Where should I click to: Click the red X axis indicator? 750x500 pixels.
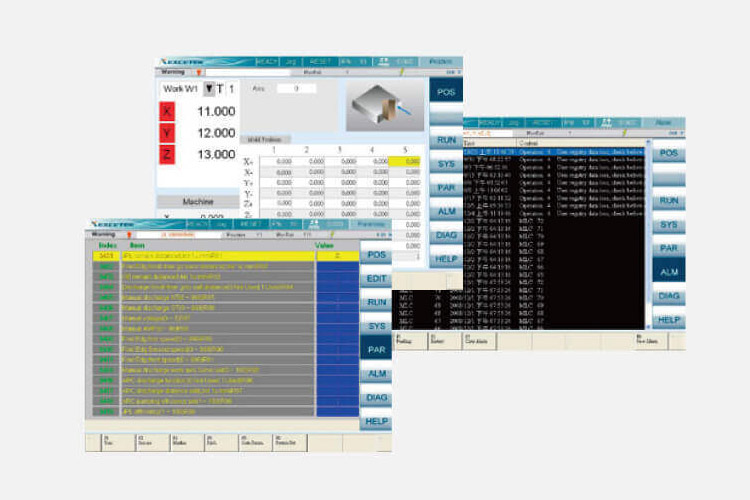point(167,111)
